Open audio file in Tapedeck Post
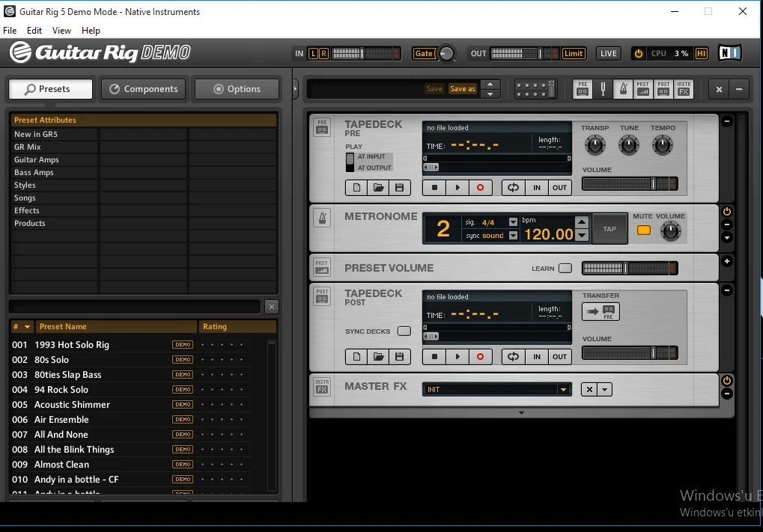Screen dimensions: 763x532 click(x=378, y=356)
